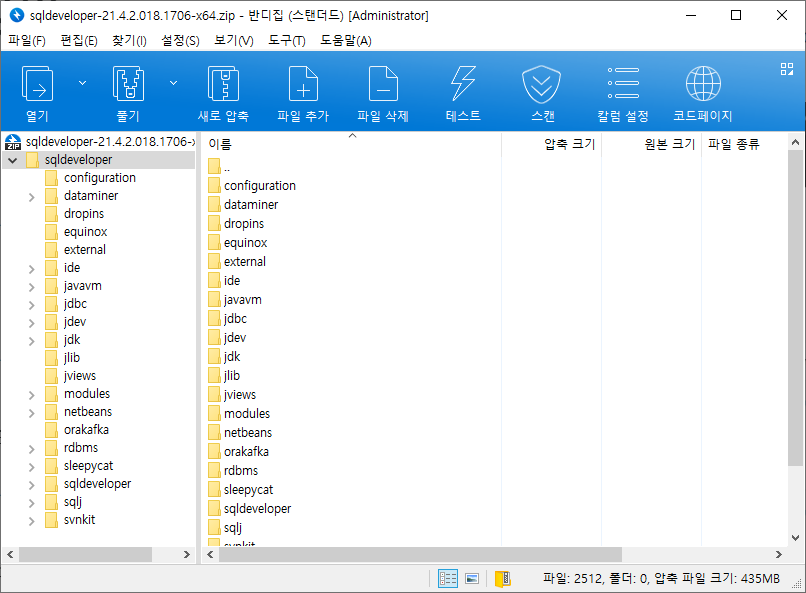Select the parent folder '..' entry in file list

click(x=219, y=167)
